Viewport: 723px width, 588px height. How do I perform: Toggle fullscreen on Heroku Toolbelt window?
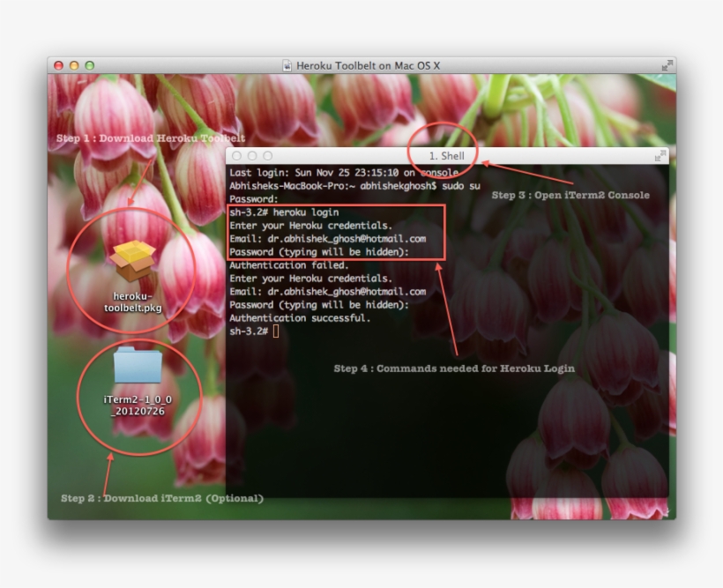(667, 66)
